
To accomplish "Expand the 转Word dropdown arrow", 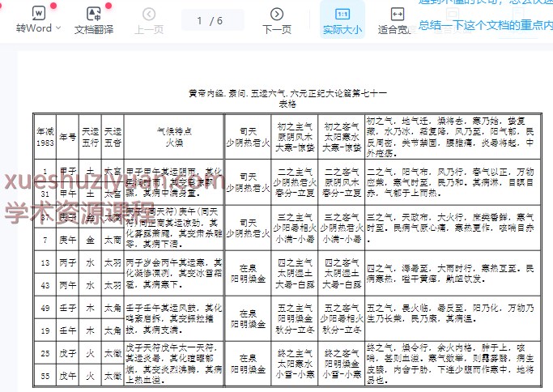I will pyautogui.click(x=58, y=29).
